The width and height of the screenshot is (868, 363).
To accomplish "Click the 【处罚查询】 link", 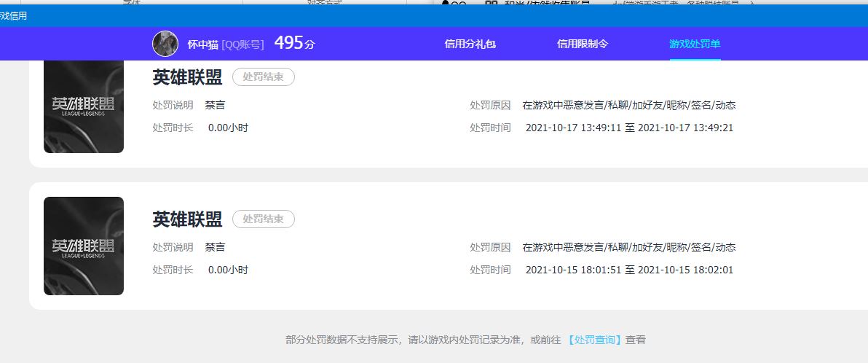I will pos(594,340).
